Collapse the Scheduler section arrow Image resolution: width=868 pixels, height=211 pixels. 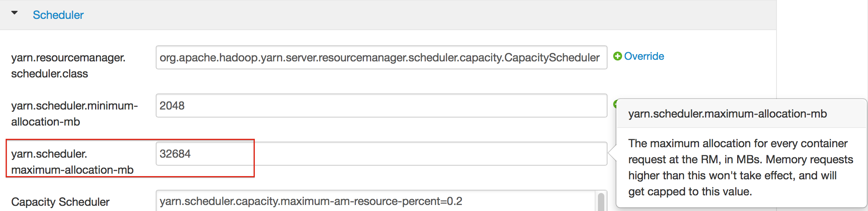[x=14, y=13]
